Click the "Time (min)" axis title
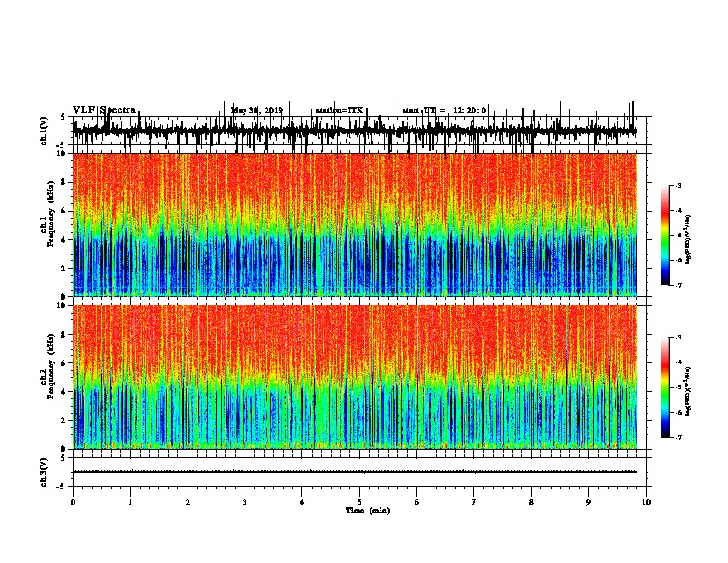 click(368, 511)
